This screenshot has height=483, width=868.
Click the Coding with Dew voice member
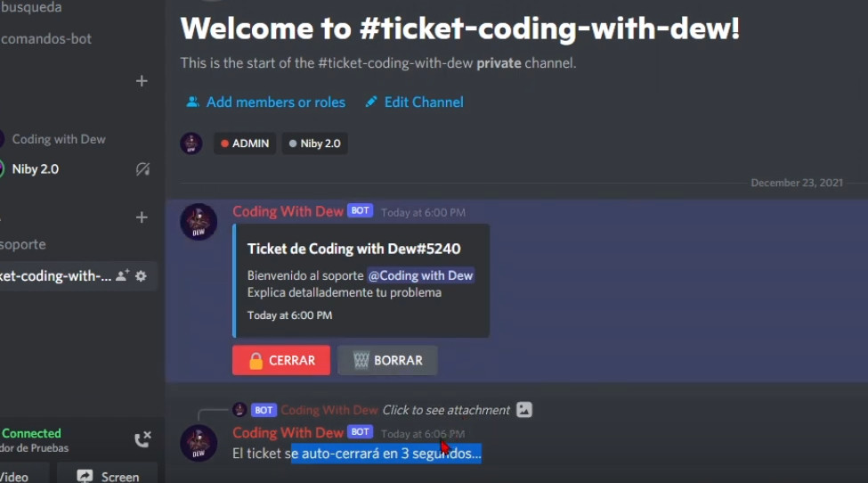59,139
